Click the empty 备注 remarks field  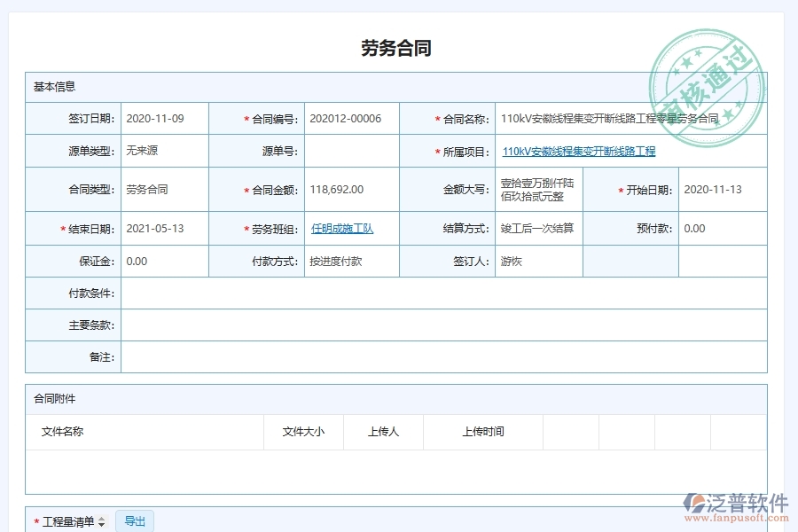443,356
